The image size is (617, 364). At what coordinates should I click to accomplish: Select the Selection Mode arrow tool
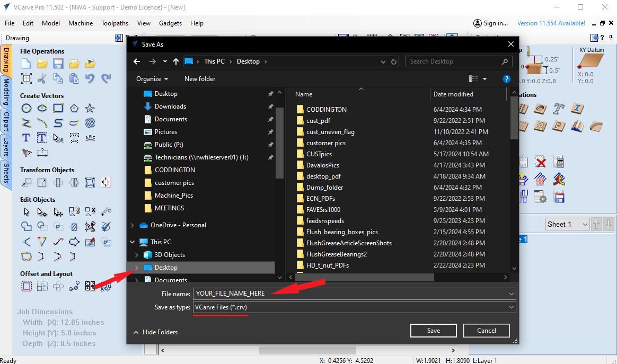coord(26,212)
